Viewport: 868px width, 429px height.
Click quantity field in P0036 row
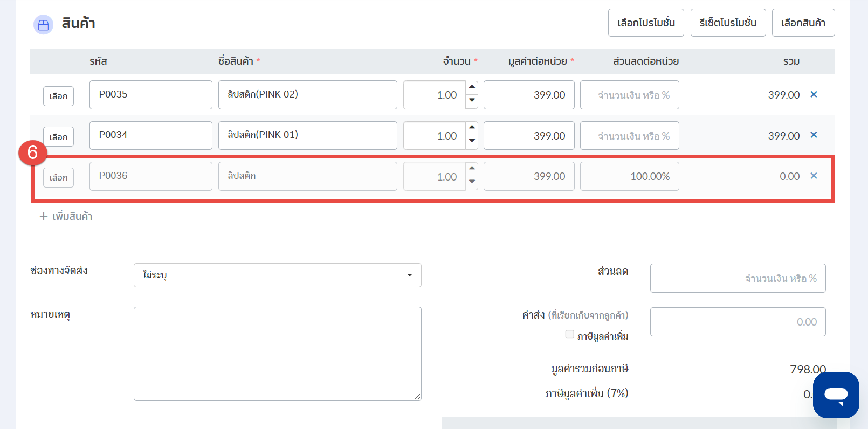coord(435,176)
